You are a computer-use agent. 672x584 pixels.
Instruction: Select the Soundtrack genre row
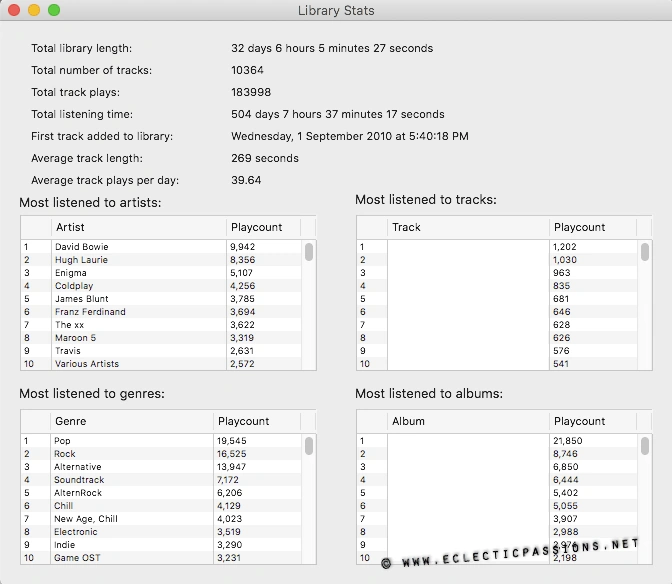point(161,480)
